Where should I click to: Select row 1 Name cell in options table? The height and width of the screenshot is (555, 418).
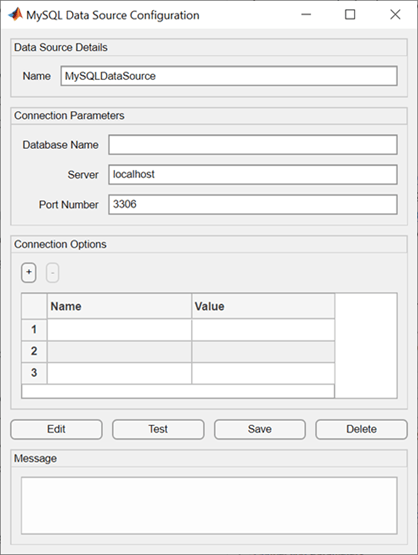point(119,330)
